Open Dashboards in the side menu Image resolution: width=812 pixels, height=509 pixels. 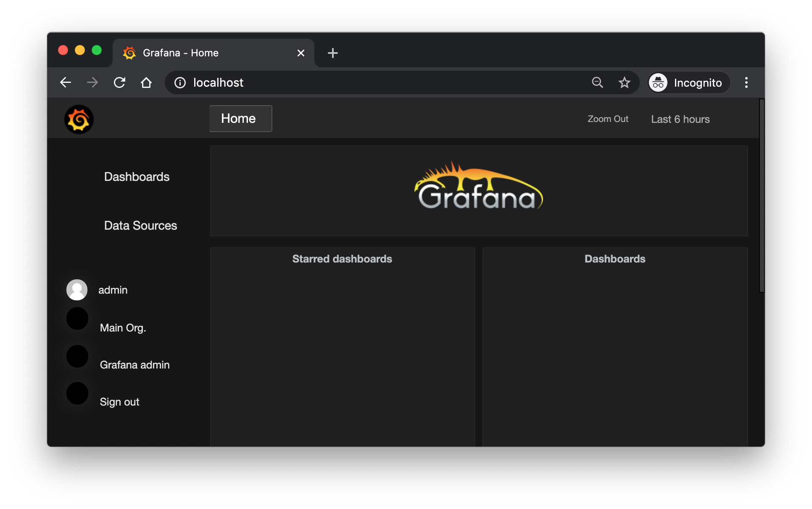(137, 177)
